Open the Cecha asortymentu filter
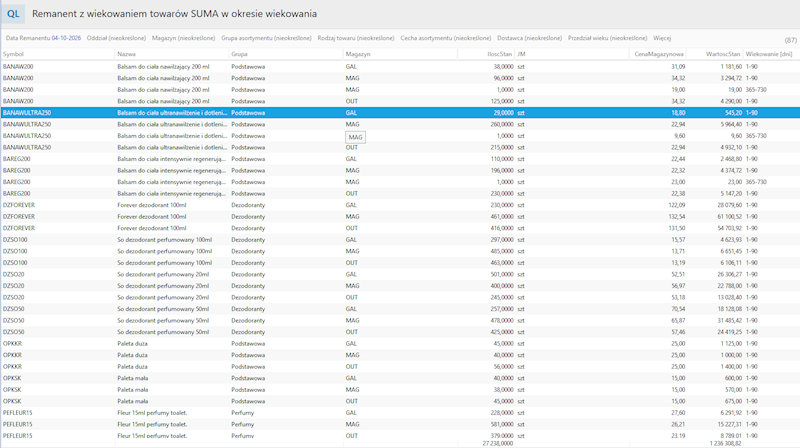This screenshot has width=800, height=448. click(445, 38)
